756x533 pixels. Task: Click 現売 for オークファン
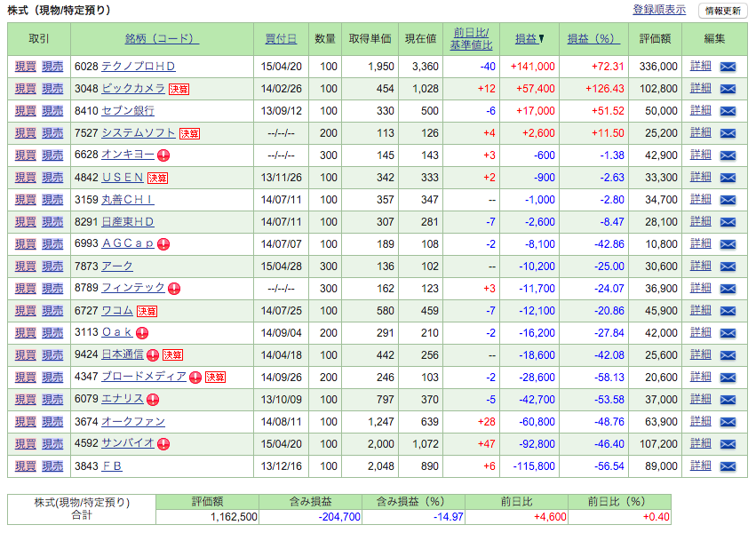click(x=52, y=422)
